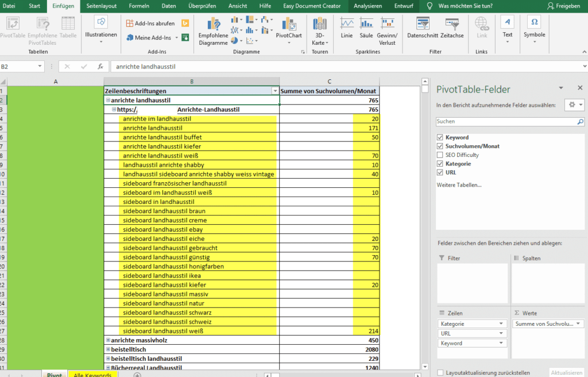Open the PivotTable field list tools gear
588x377 pixels.
tap(574, 105)
